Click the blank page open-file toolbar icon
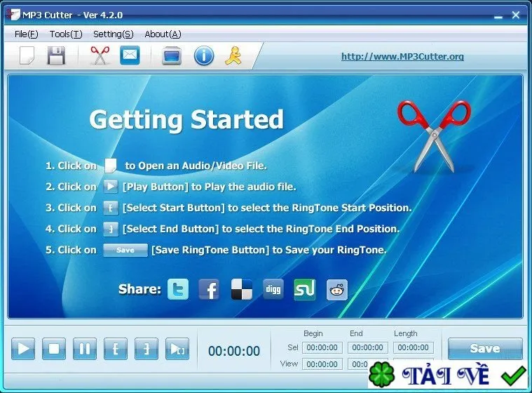The height and width of the screenshot is (393, 532). coord(27,55)
